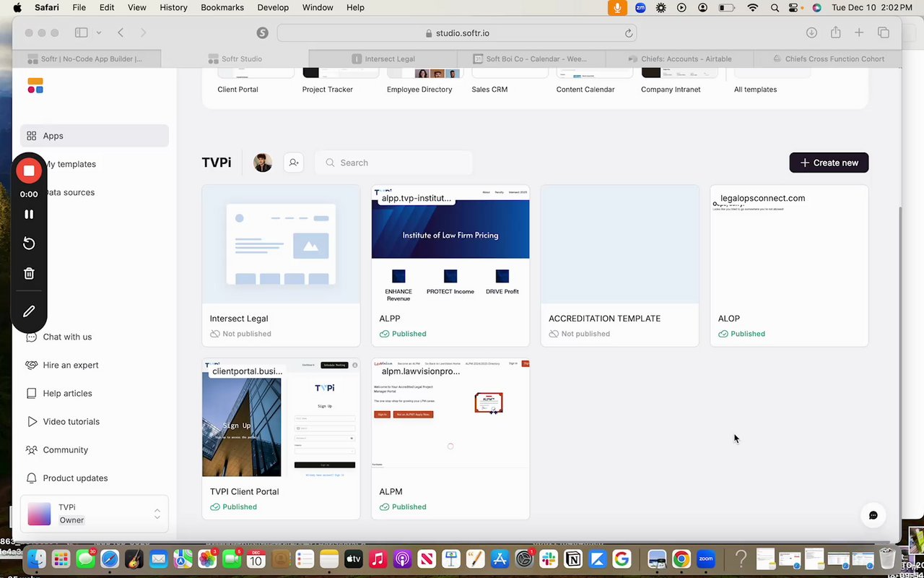Select the Employee Directory template
Image resolution: width=924 pixels, height=578 pixels.
coord(425,81)
